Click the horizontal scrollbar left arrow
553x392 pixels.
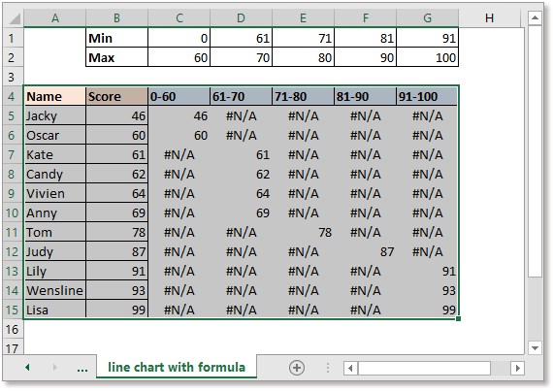pyautogui.click(x=350, y=369)
